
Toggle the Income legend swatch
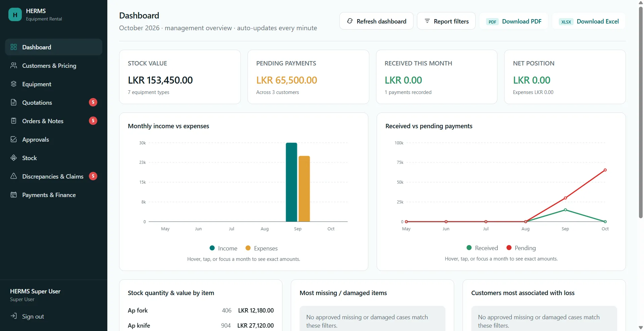point(212,248)
